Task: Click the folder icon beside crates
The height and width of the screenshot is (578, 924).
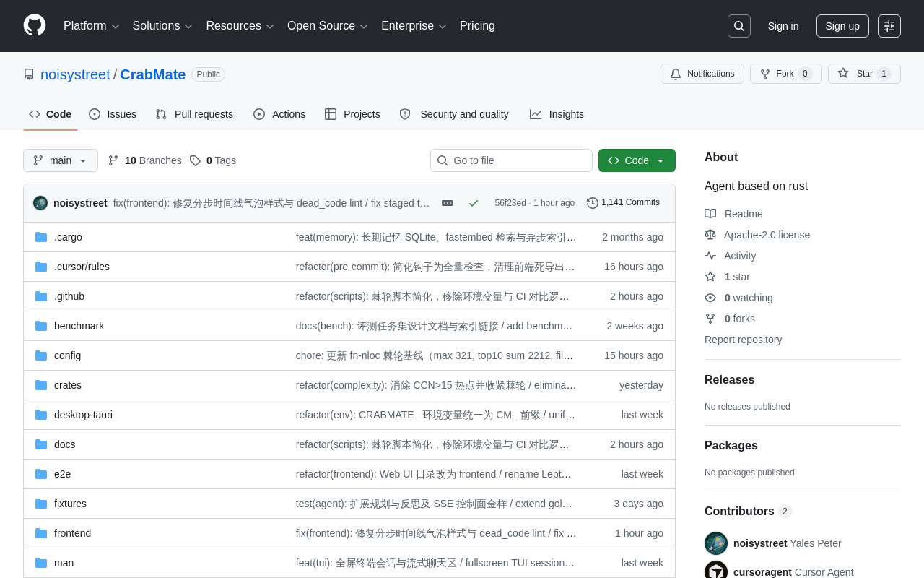Action: (41, 385)
